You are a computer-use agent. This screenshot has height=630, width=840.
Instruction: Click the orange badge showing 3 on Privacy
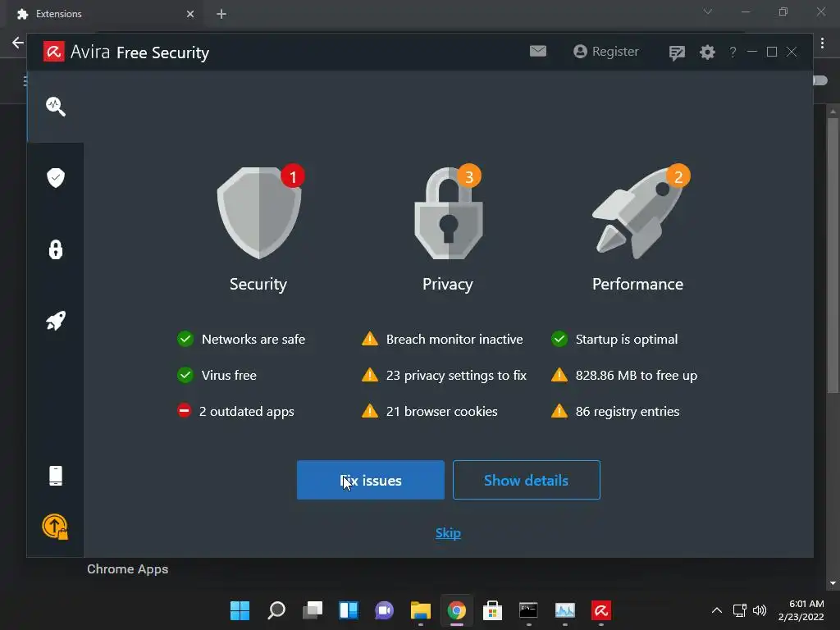[468, 176]
